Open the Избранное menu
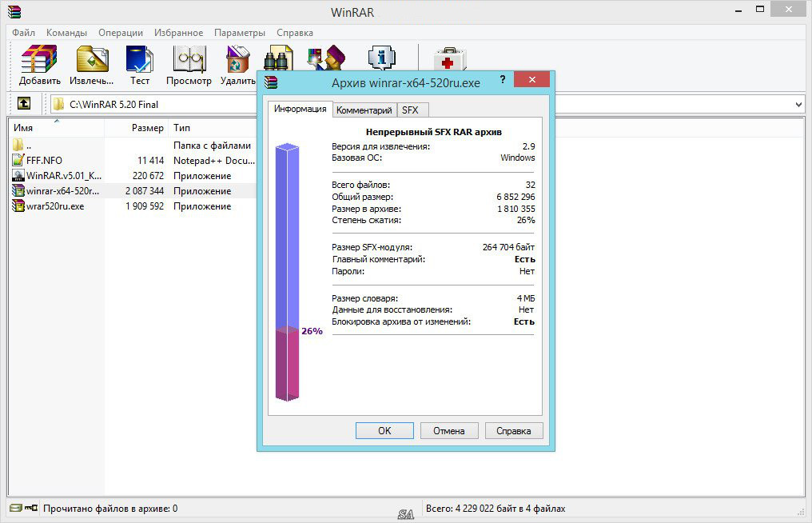 click(x=179, y=33)
